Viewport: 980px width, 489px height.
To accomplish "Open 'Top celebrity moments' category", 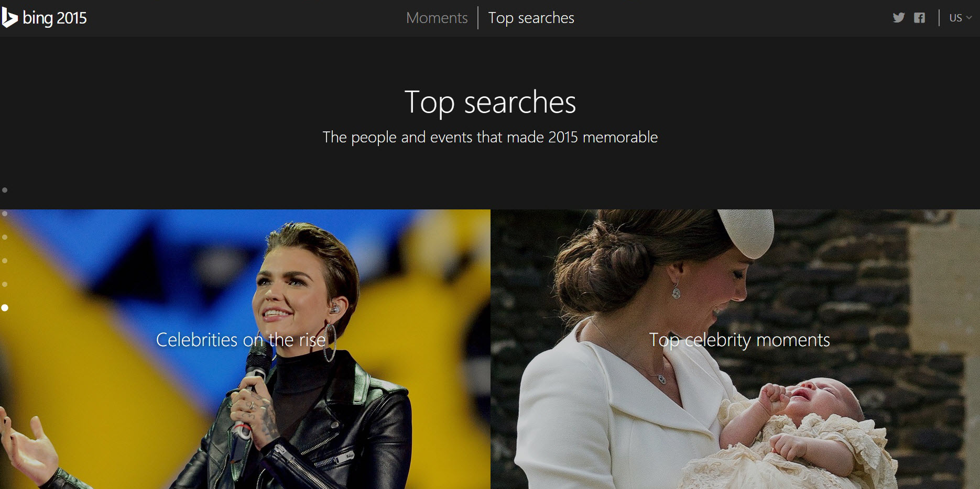I will tap(739, 340).
